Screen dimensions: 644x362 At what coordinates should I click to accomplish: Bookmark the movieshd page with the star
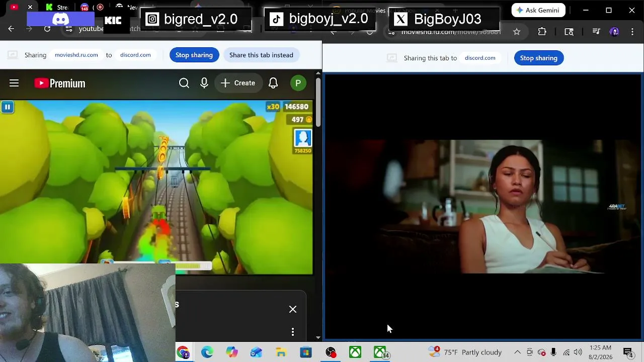point(517,32)
